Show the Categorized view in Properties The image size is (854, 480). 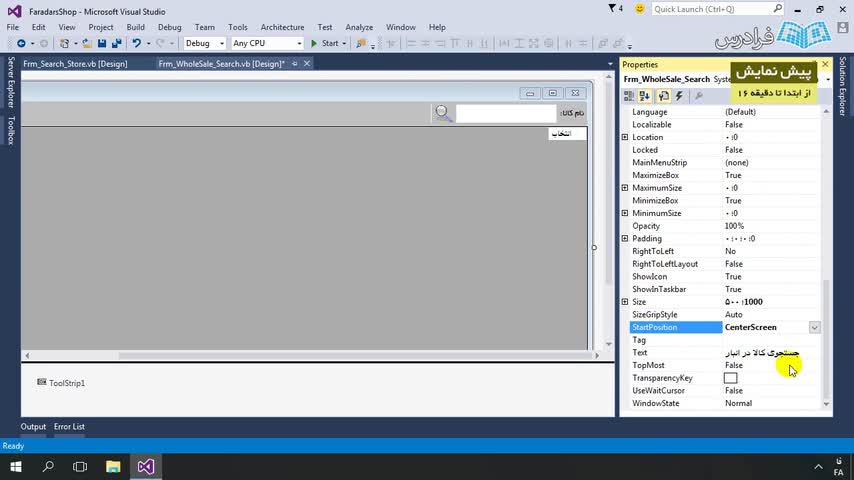point(629,96)
